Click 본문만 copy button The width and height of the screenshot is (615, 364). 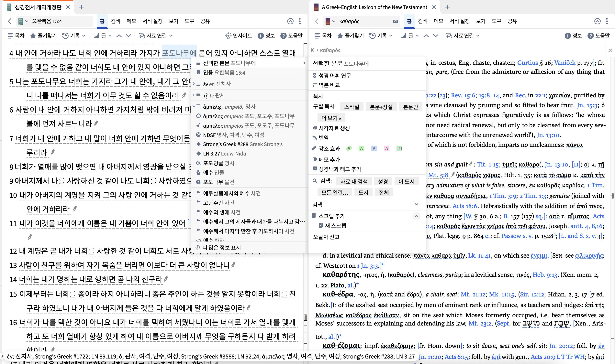[411, 107]
